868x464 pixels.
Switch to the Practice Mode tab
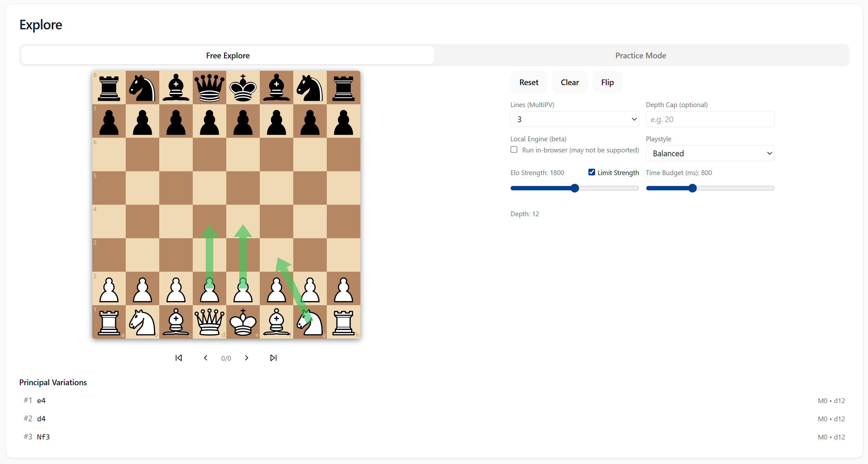(640, 55)
